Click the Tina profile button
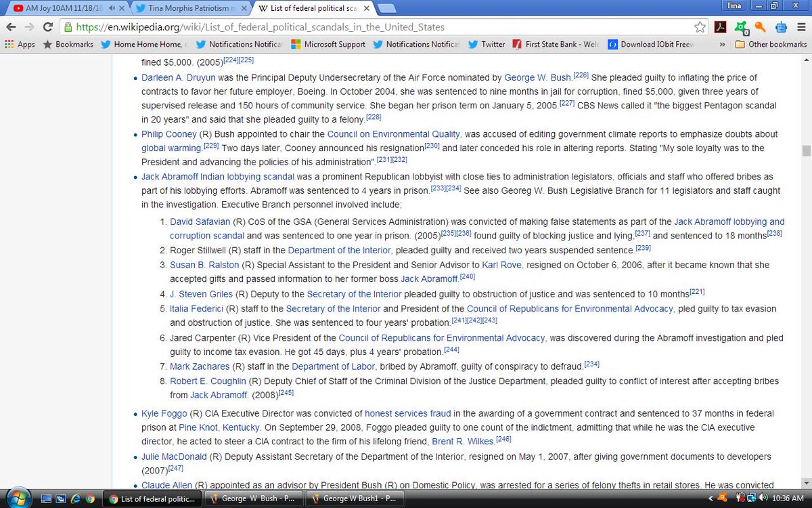 tap(734, 5)
